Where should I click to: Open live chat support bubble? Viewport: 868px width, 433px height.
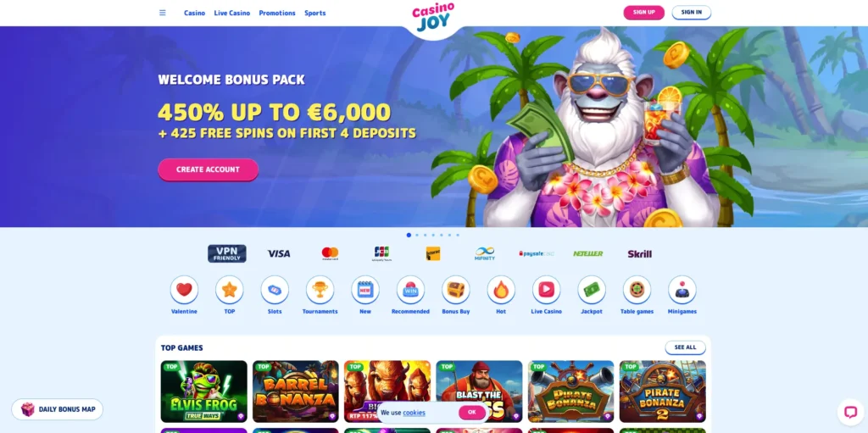850,412
